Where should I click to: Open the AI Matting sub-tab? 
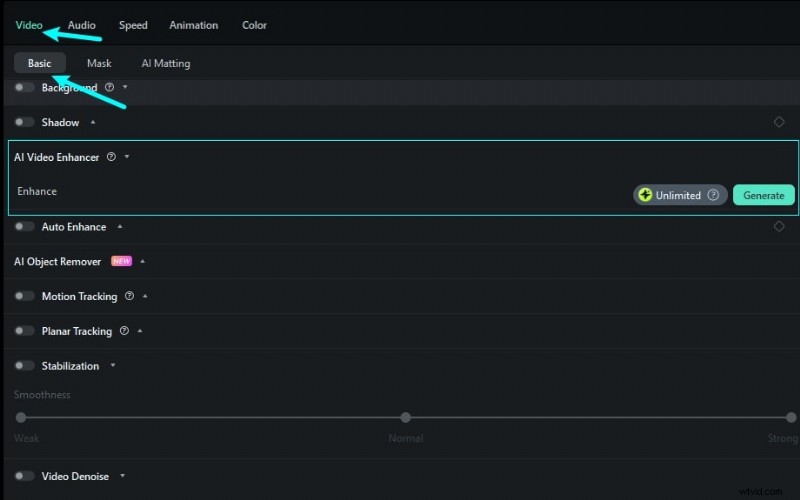coord(165,63)
